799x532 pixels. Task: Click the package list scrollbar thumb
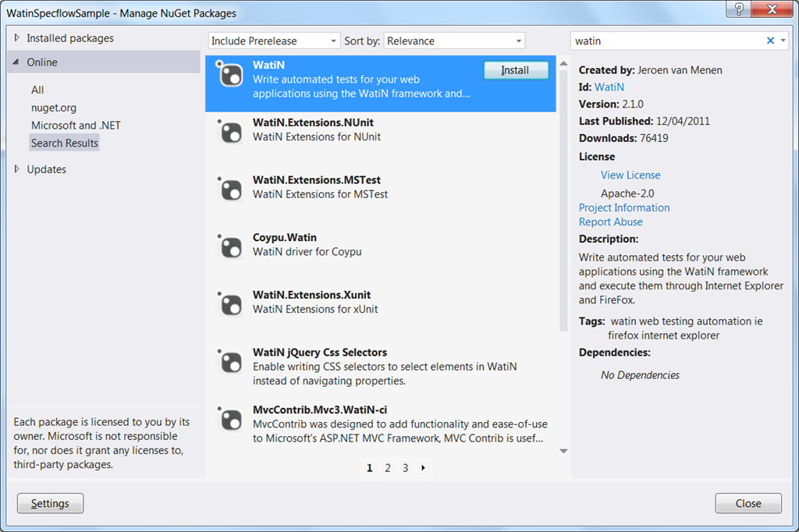[x=563, y=200]
